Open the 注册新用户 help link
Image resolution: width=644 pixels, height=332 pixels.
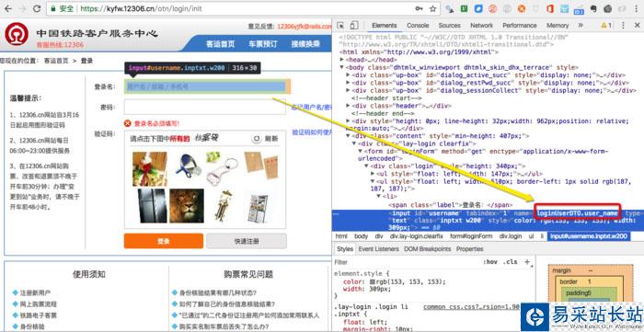coord(36,293)
